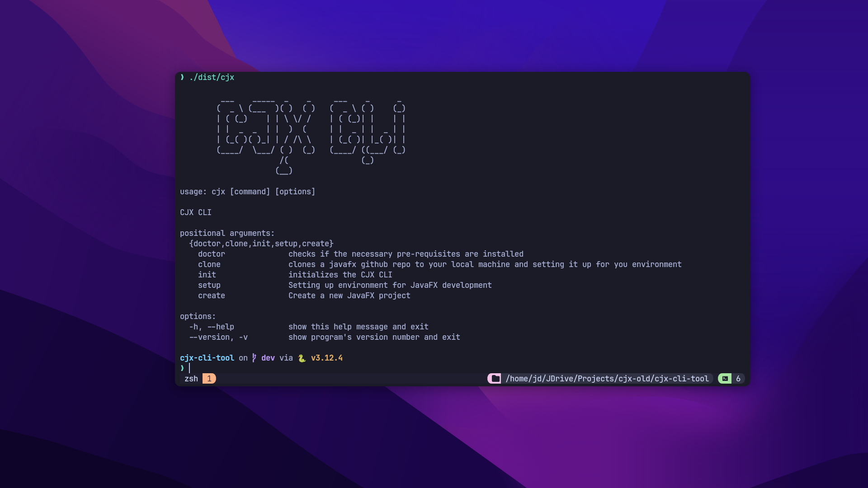Click the Setting up environment description text

tap(390, 285)
